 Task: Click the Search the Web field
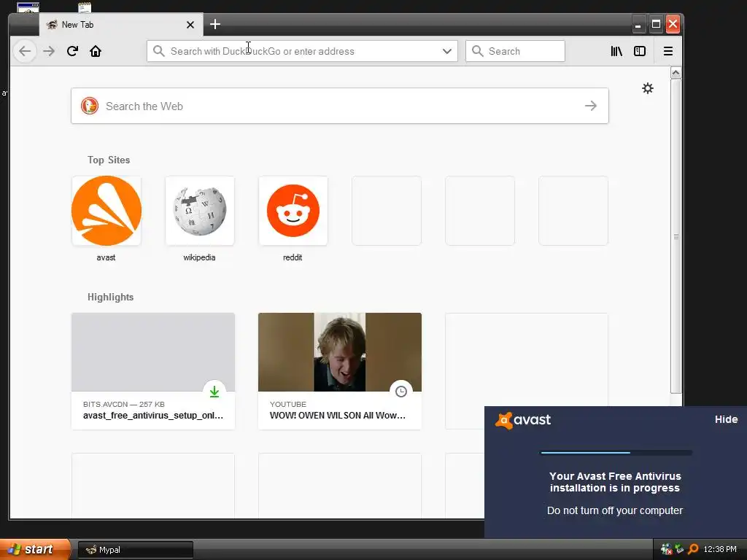click(340, 106)
